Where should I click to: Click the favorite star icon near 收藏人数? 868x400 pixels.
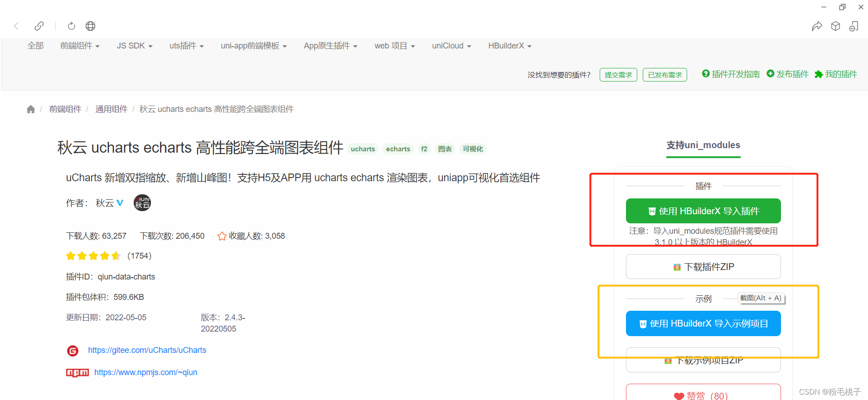(x=222, y=236)
